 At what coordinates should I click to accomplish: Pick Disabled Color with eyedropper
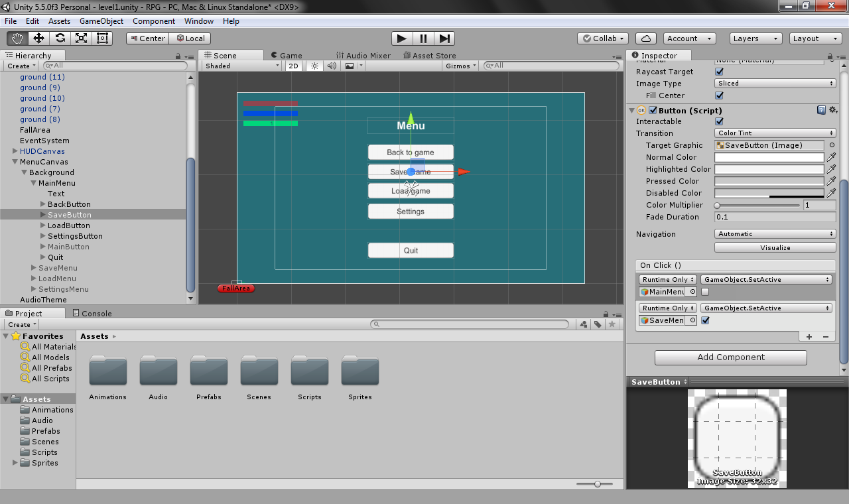831,193
